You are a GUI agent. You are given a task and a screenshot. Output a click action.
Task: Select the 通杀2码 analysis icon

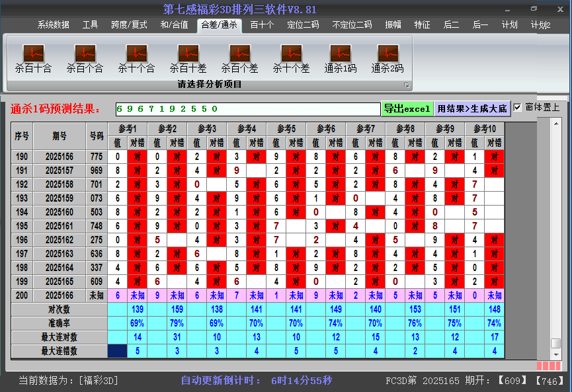pos(388,58)
